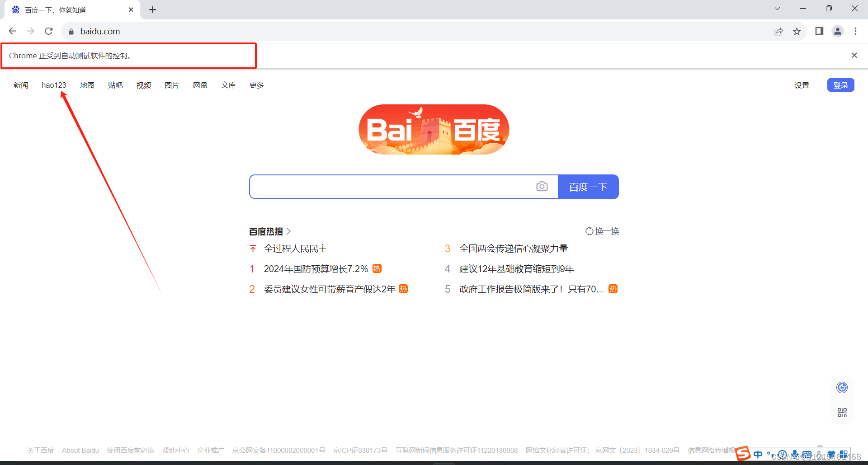Go to 贴吧
This screenshot has width=868, height=465.
coord(115,85)
